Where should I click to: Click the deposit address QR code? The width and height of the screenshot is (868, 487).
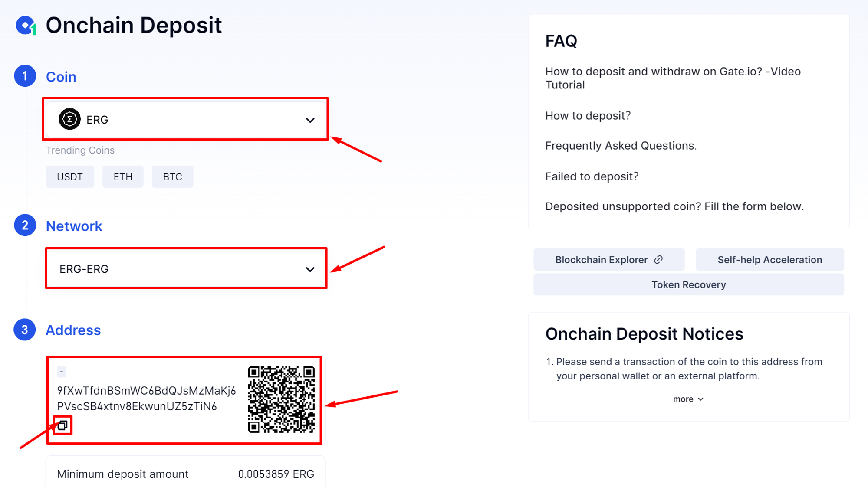click(281, 399)
